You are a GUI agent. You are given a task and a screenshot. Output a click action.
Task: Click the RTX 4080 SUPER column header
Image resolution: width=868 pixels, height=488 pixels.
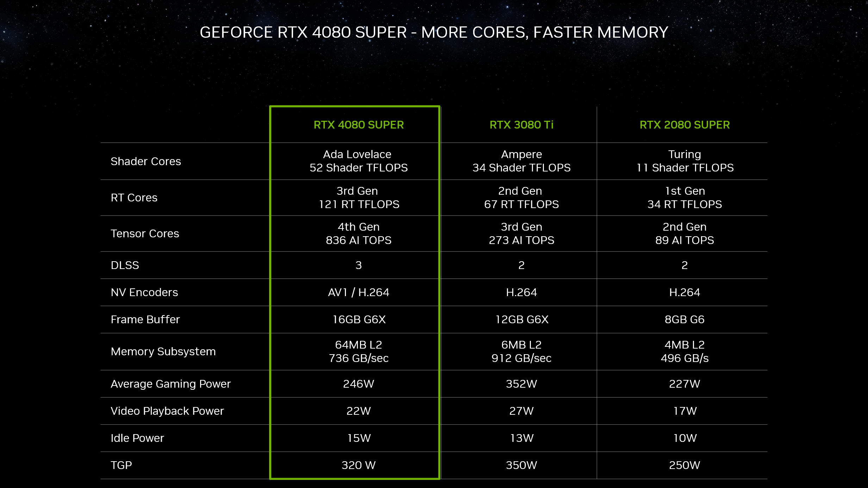358,125
